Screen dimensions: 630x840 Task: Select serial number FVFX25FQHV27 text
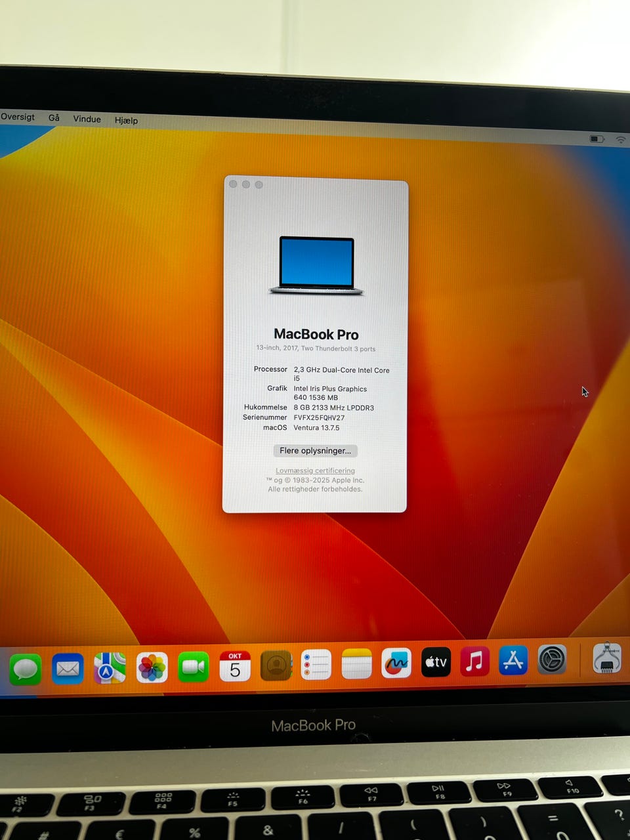[319, 417]
